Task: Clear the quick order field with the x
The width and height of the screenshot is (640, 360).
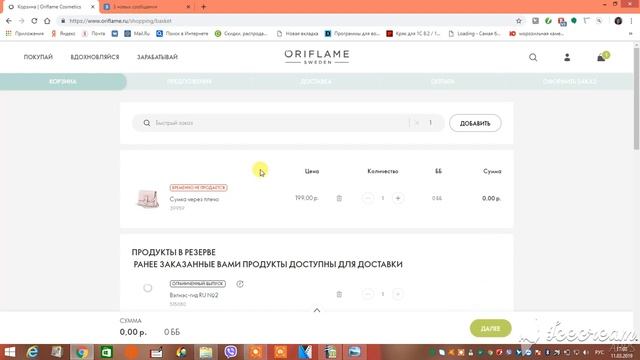Action: [x=417, y=123]
